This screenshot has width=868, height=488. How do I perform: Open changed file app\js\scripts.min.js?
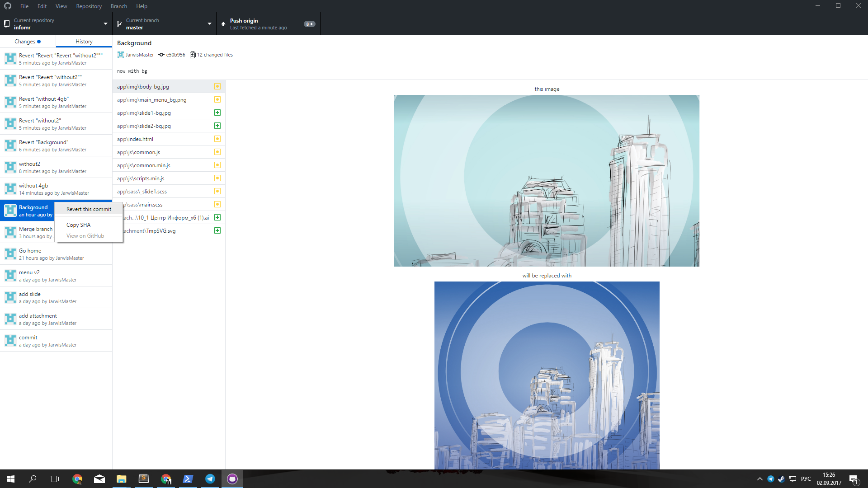pos(169,178)
